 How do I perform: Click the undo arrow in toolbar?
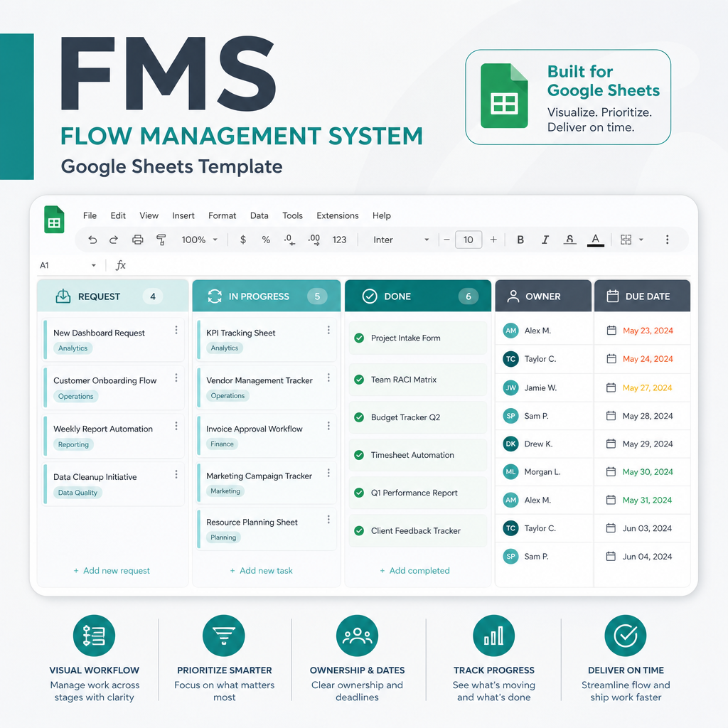click(x=92, y=240)
